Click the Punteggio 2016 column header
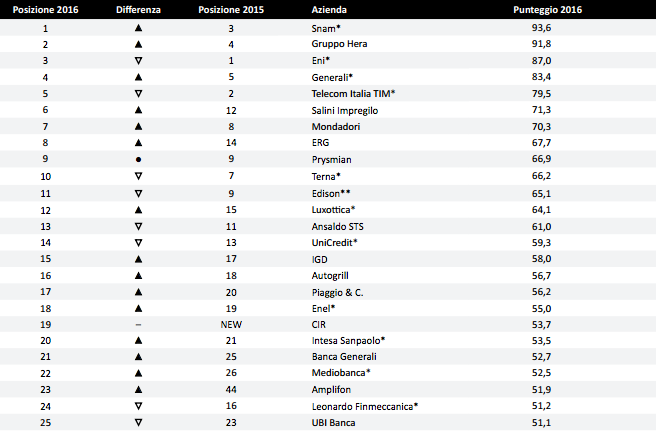This screenshot has height=432, width=656. 548,10
